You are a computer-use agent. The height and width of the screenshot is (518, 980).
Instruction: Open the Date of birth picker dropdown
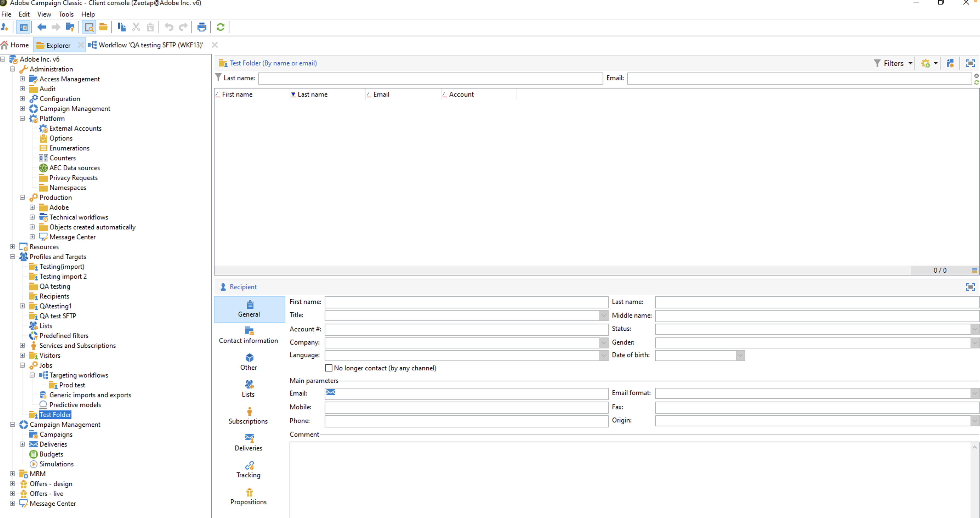coord(740,356)
